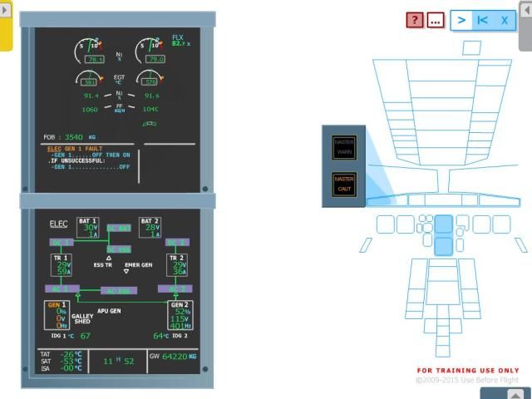Select the lower highlighted ECAM display in cockpit map
The height and width of the screenshot is (399, 532).
pos(444,245)
